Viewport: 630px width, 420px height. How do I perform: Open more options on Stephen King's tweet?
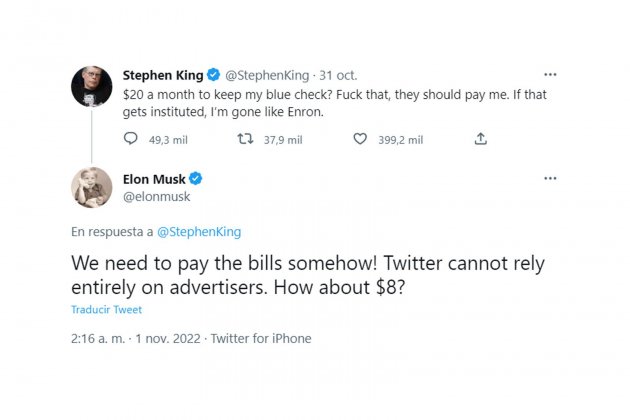pos(550,74)
